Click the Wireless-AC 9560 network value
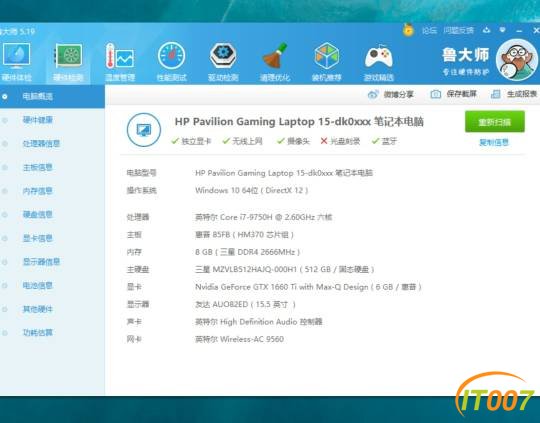This screenshot has width=540, height=423. [x=239, y=339]
